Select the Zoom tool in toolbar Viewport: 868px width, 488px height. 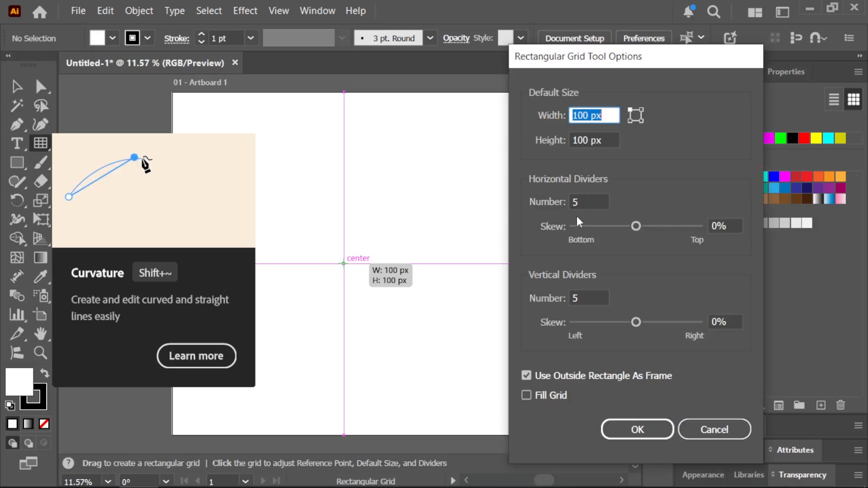coord(40,352)
